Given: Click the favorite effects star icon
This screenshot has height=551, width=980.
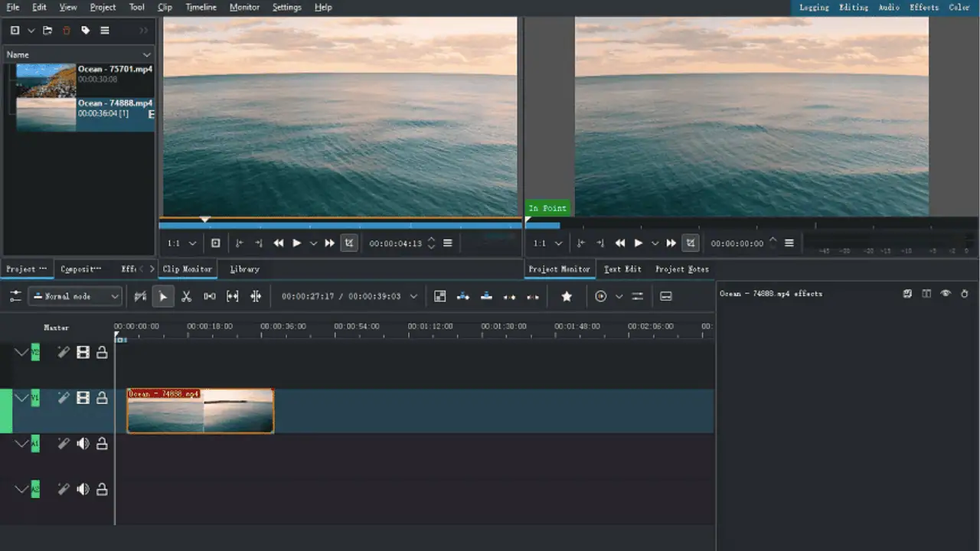Looking at the screenshot, I should (x=567, y=296).
